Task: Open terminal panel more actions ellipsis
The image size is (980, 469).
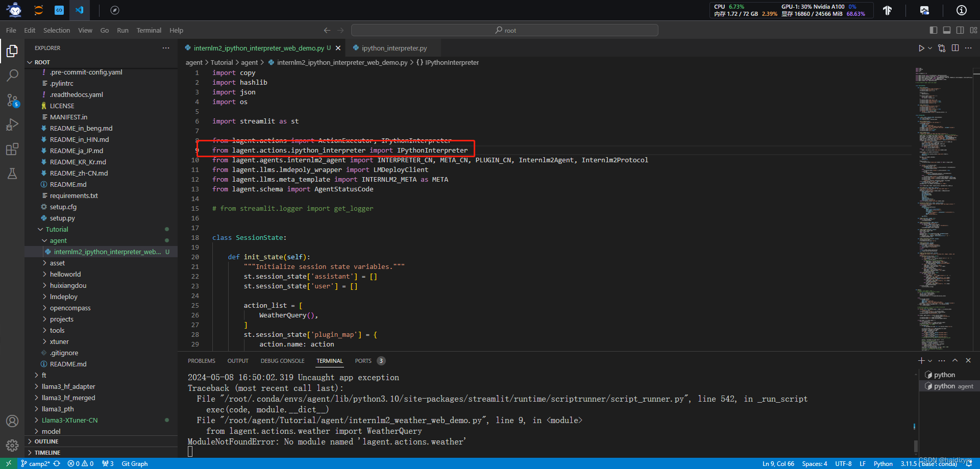Action: pos(942,360)
